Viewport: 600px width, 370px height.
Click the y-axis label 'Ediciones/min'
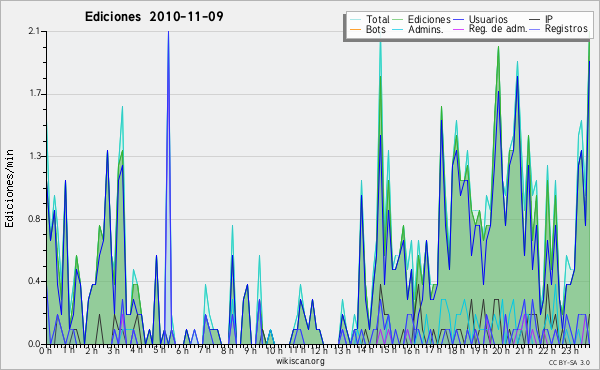[x=9, y=188]
